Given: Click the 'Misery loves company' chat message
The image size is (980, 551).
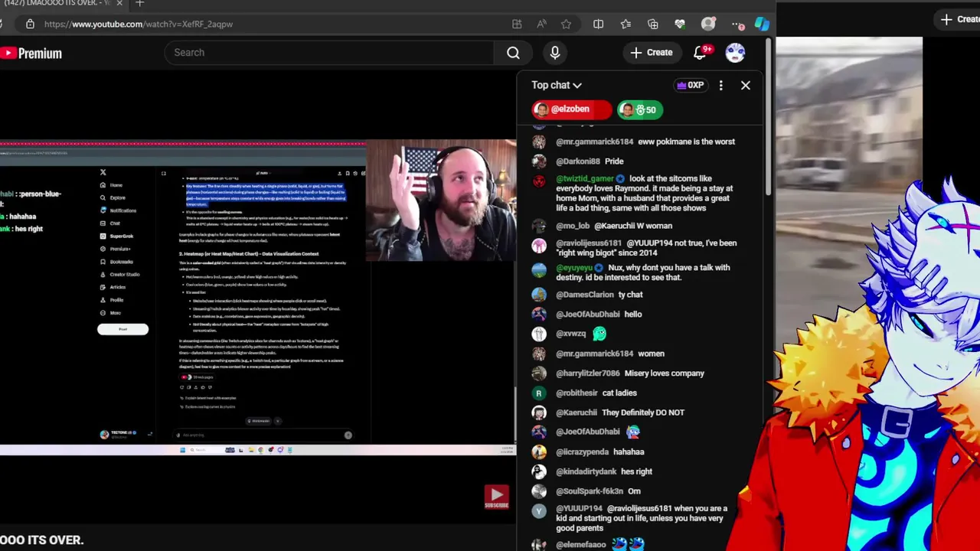Looking at the screenshot, I should 664,373.
